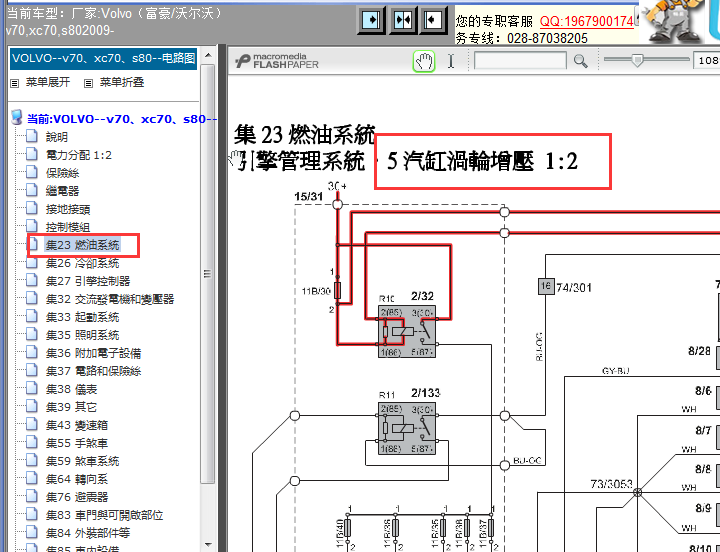Open 集39 其它 in the tree
The image size is (720, 552).
(71, 407)
